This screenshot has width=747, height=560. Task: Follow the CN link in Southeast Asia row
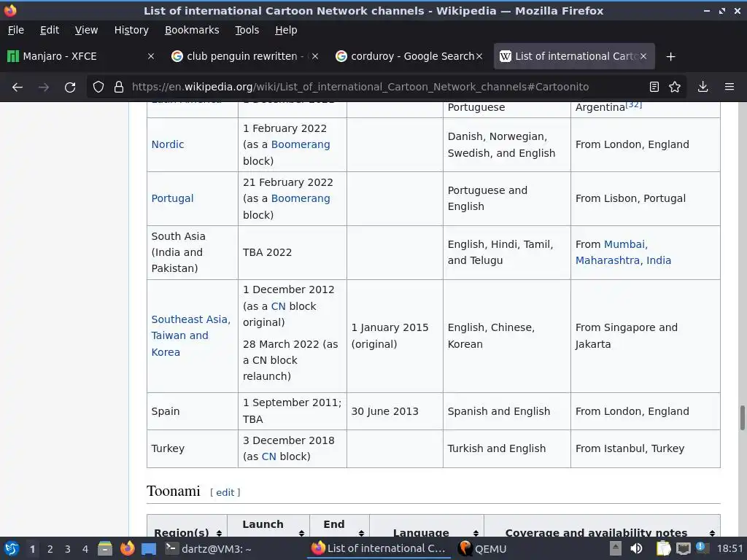click(x=278, y=306)
